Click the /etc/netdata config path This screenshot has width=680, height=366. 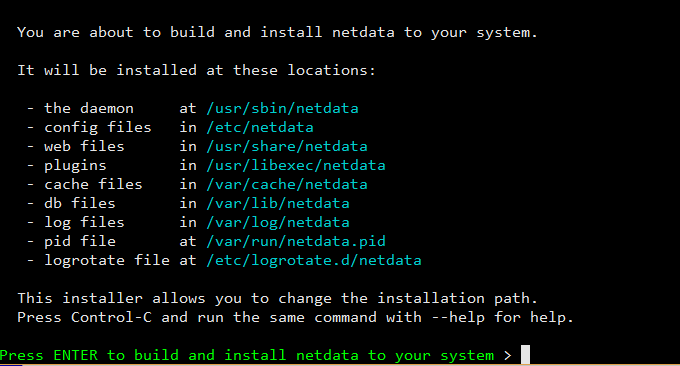pyautogui.click(x=260, y=127)
